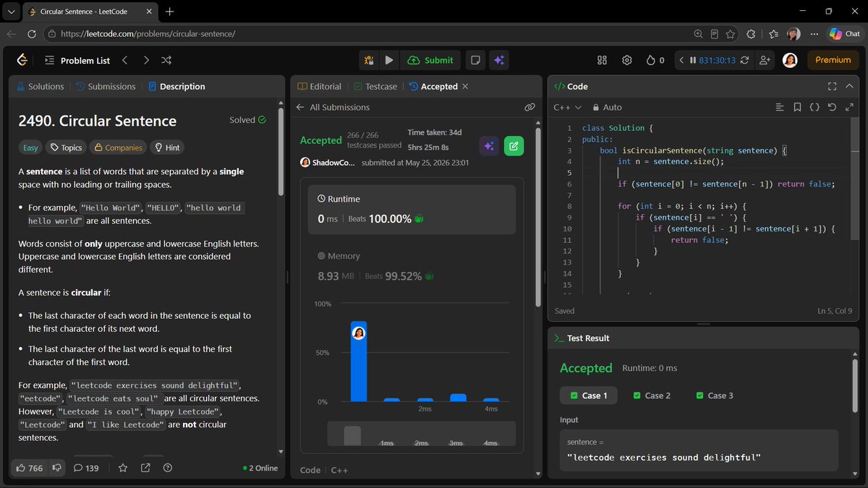Switch to the Solutions tab
The image size is (868, 488).
point(41,86)
